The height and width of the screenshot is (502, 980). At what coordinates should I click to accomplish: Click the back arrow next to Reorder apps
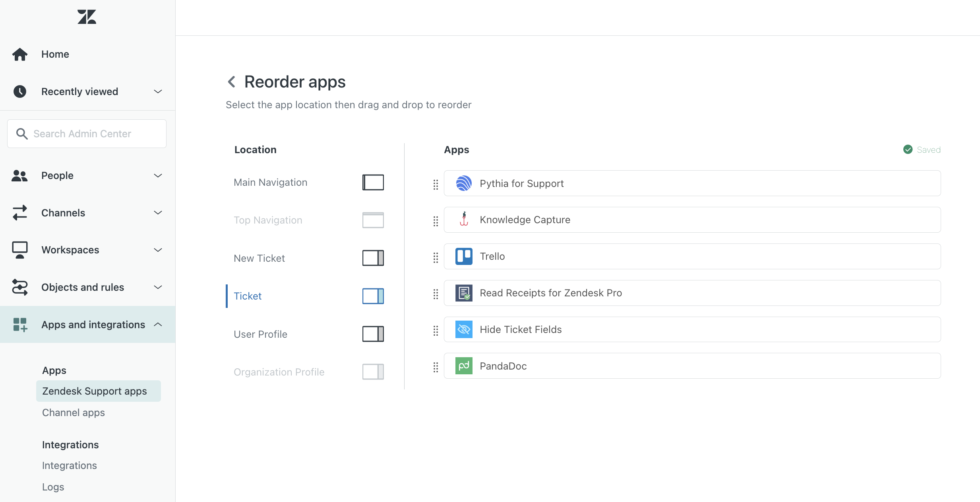(232, 81)
